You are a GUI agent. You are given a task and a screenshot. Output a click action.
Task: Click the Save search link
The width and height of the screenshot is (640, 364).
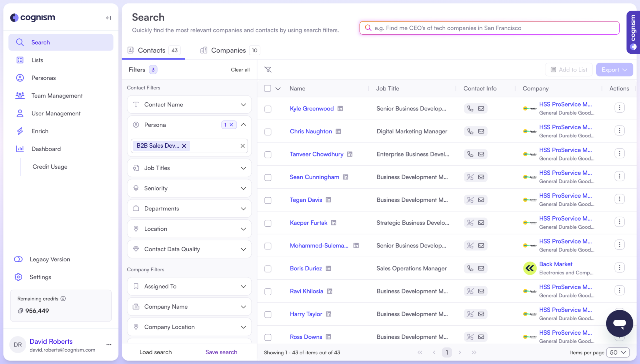pyautogui.click(x=221, y=352)
